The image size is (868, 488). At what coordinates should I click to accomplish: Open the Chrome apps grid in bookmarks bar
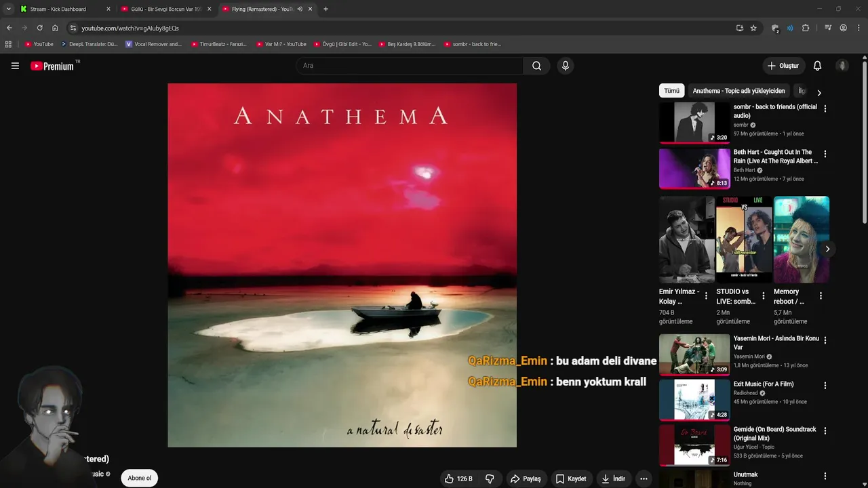[x=8, y=44]
